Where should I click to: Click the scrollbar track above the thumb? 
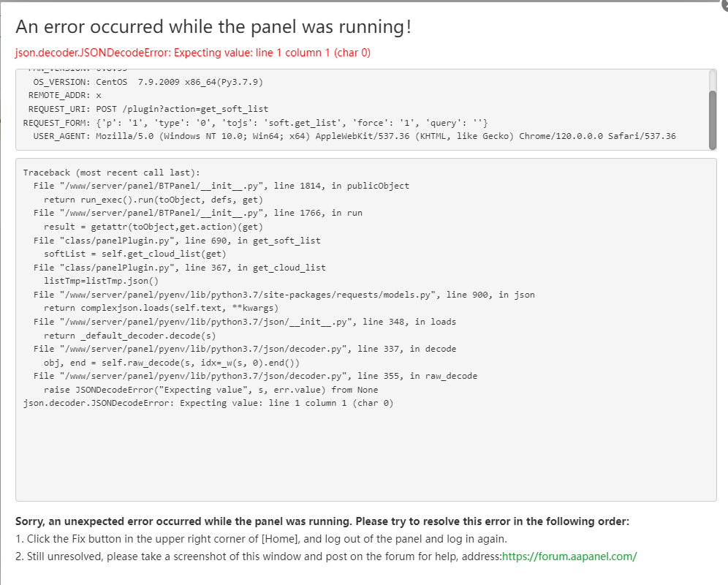(712, 79)
